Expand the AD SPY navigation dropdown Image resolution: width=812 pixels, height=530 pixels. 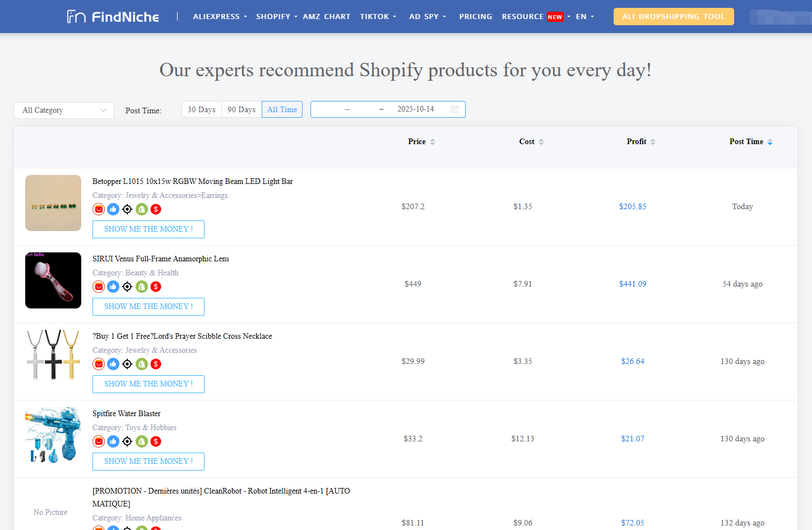[x=428, y=17]
